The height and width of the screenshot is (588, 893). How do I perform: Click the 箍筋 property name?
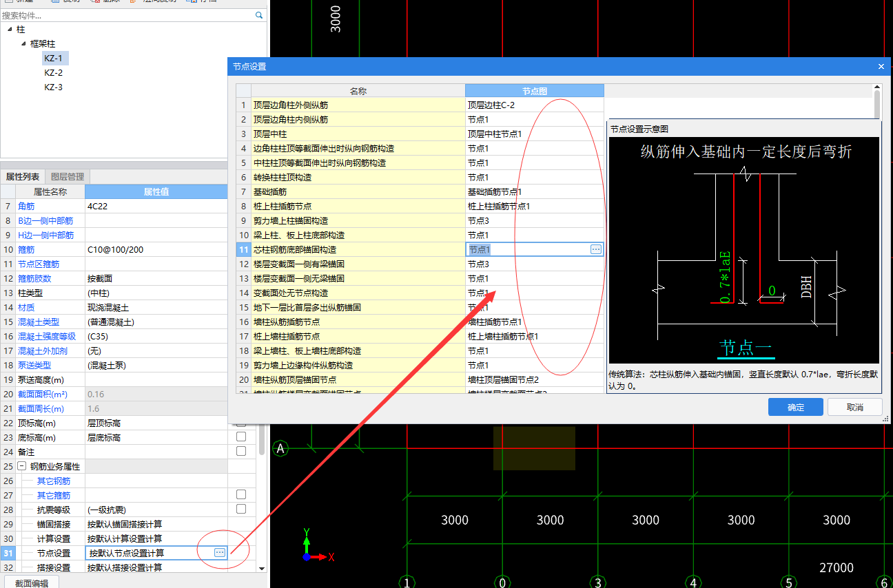tap(26, 249)
